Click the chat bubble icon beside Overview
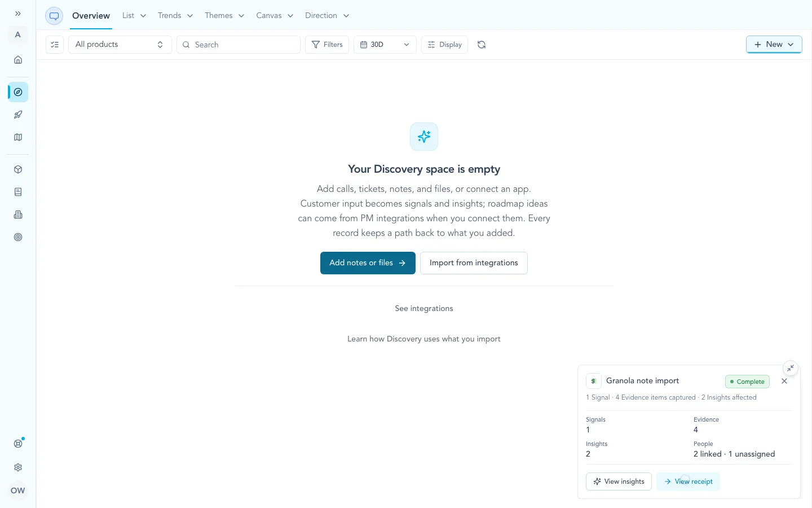The image size is (812, 508). point(54,16)
